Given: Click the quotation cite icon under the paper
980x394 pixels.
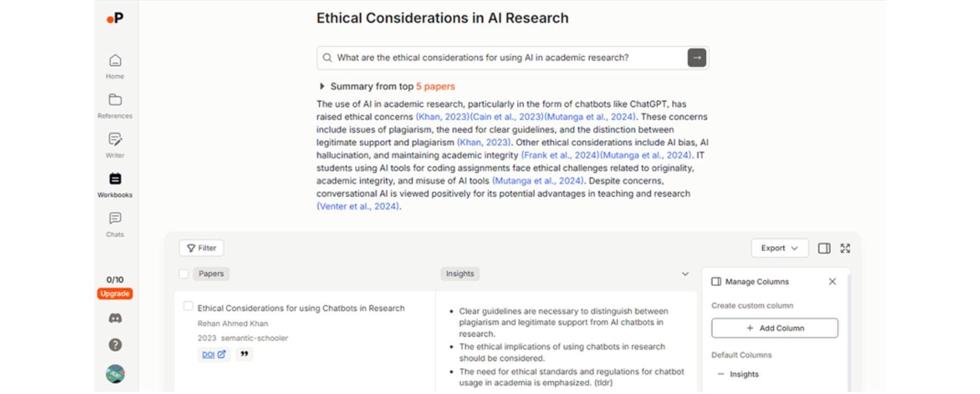Looking at the screenshot, I should click(244, 354).
